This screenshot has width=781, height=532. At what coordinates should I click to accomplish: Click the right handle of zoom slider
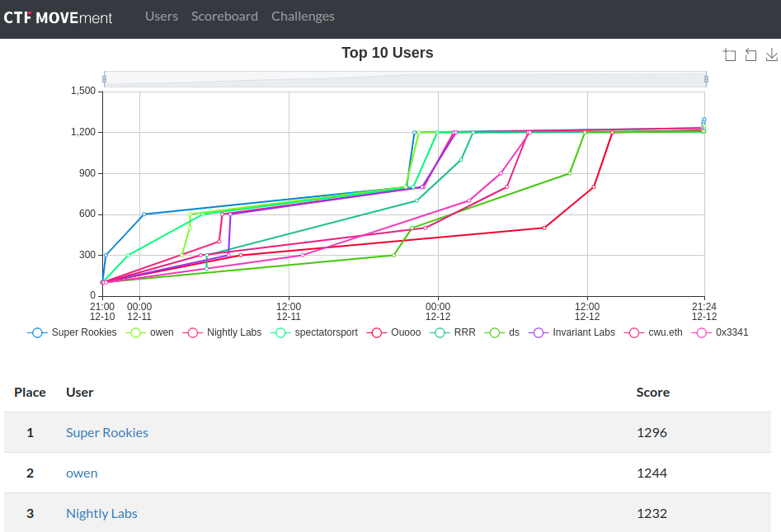[x=707, y=78]
